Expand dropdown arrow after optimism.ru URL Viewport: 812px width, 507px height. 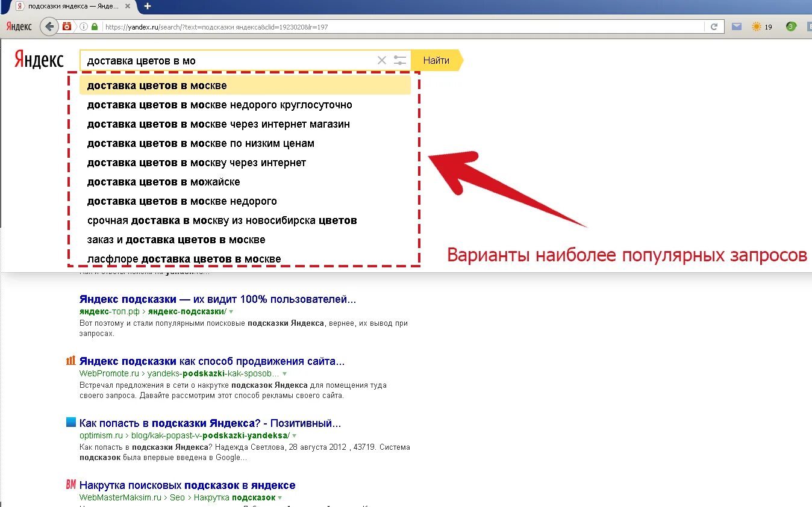click(x=295, y=436)
